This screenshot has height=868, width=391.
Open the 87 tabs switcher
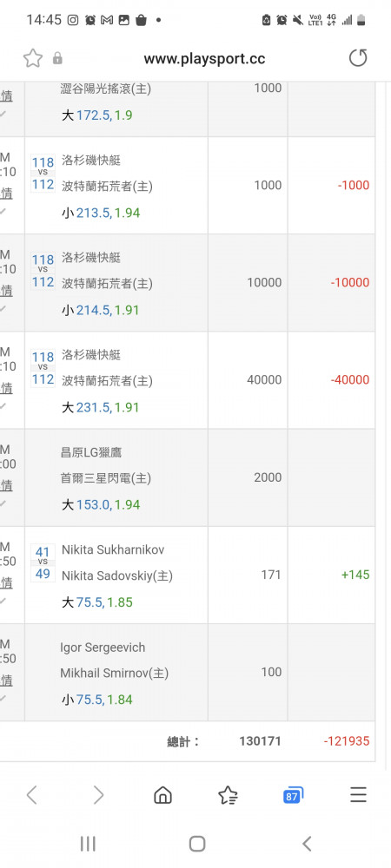pyautogui.click(x=293, y=795)
